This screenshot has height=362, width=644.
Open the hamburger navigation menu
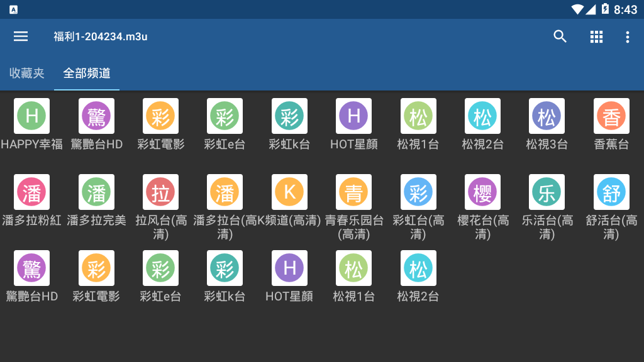point(21,36)
